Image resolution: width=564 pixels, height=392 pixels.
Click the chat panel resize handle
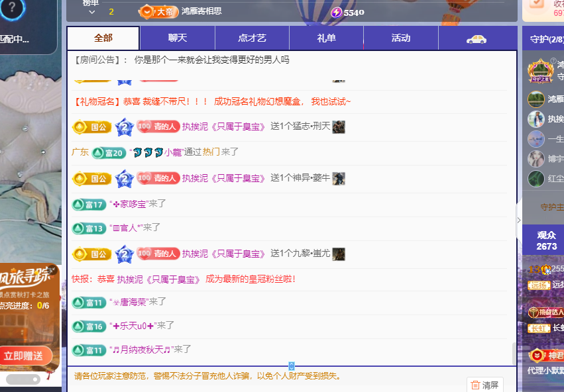pyautogui.click(x=292, y=366)
